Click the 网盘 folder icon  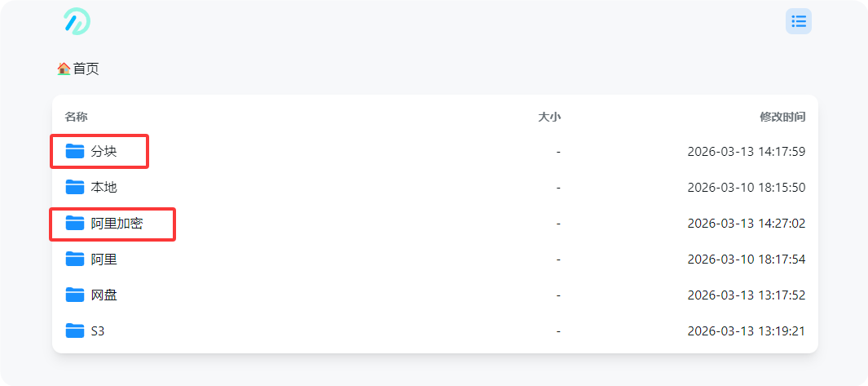click(75, 295)
